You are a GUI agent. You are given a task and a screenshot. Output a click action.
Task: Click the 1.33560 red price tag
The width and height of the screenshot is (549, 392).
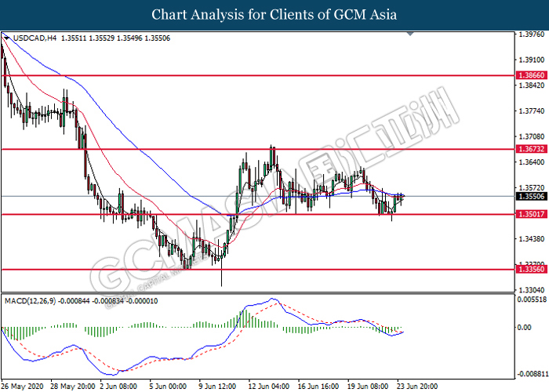[531, 269]
